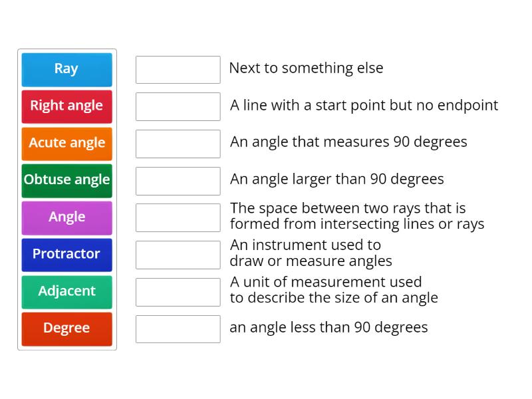Image resolution: width=532 pixels, height=399 pixels.
Task: Click the answer box for 'larger than 90 degrees'
Action: (178, 180)
